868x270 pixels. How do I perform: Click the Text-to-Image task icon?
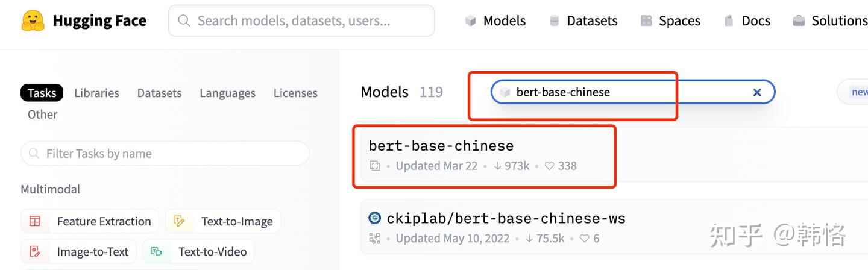179,221
